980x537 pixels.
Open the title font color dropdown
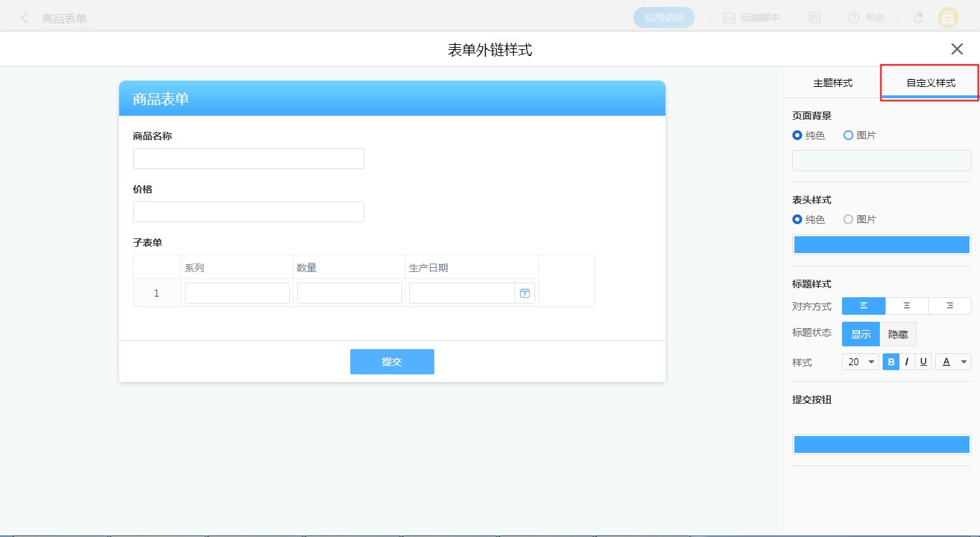[x=953, y=362]
